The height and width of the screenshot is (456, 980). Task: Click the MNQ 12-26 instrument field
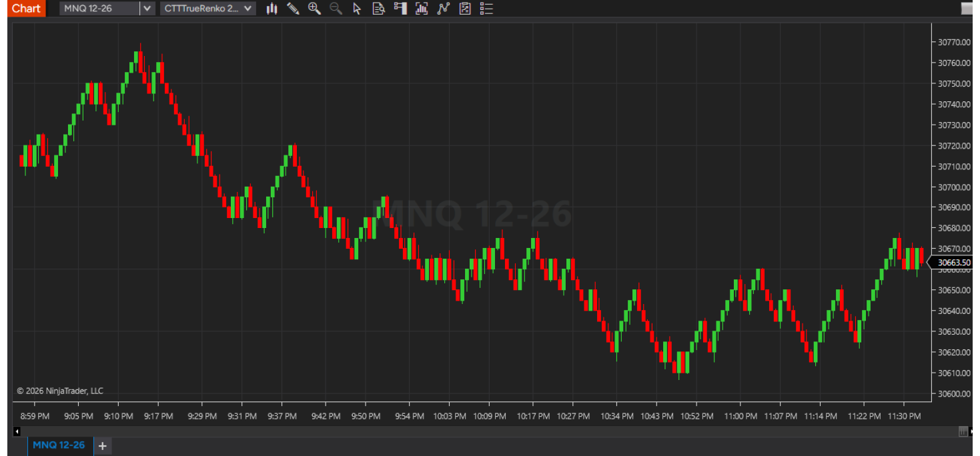(99, 9)
